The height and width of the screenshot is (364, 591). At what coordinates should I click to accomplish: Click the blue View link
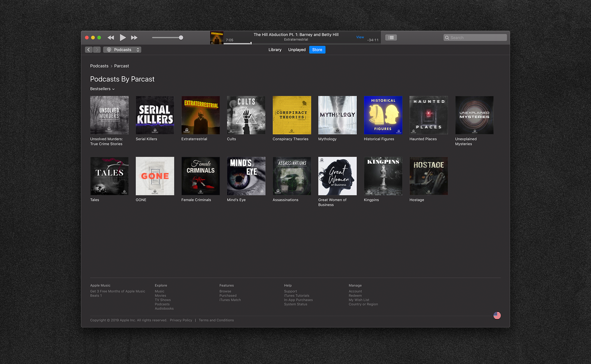coord(360,37)
